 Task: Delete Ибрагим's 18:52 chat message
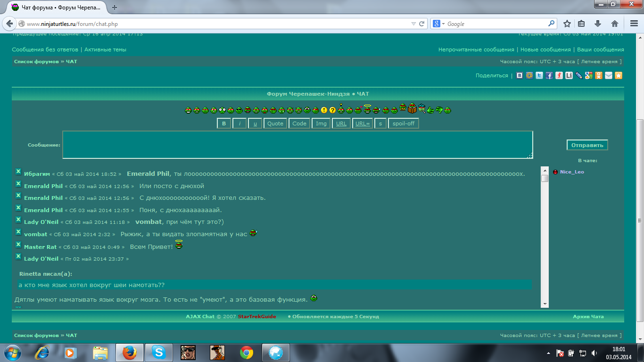pos(18,172)
